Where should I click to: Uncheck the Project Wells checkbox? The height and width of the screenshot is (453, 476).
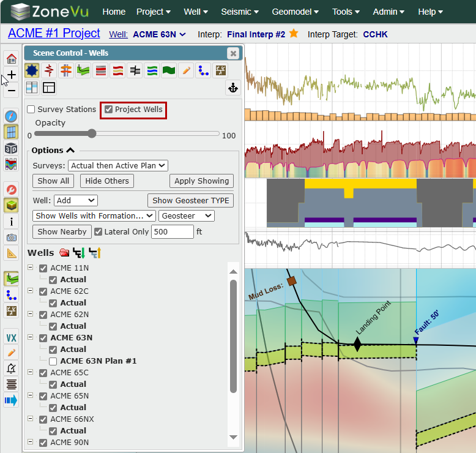click(108, 109)
